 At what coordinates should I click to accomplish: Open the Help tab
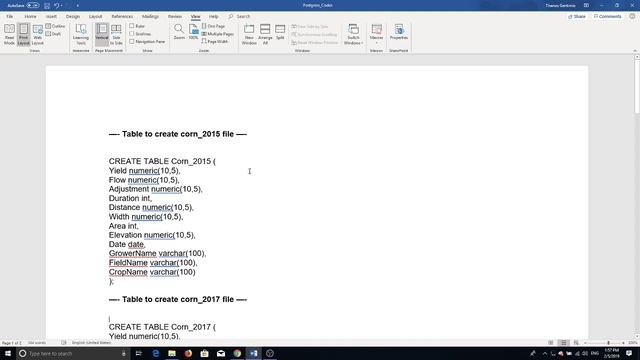click(x=213, y=16)
